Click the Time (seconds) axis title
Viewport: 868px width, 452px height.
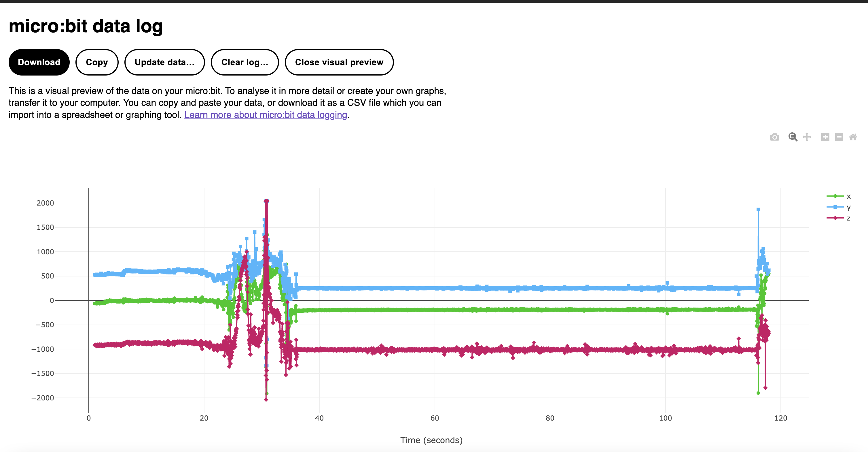coord(431,440)
